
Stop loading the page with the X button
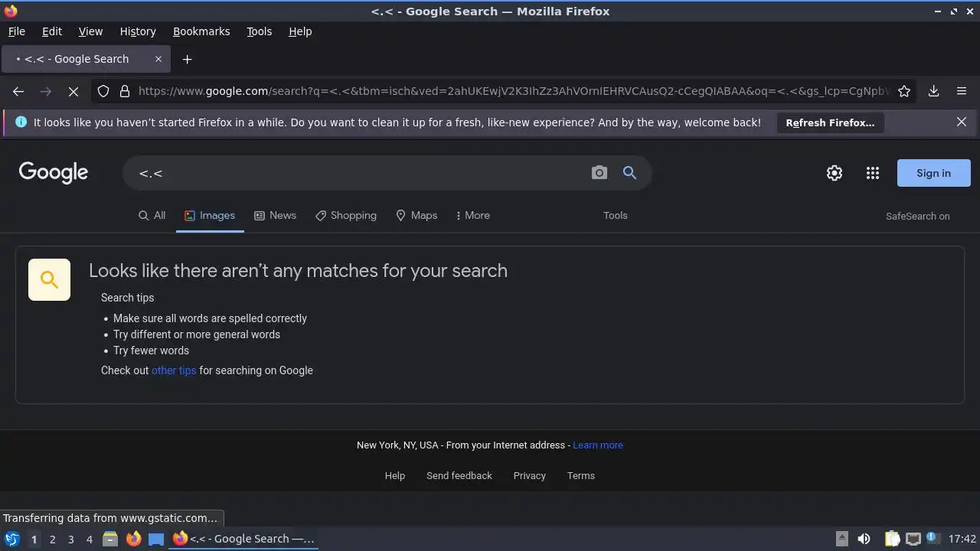point(73,91)
